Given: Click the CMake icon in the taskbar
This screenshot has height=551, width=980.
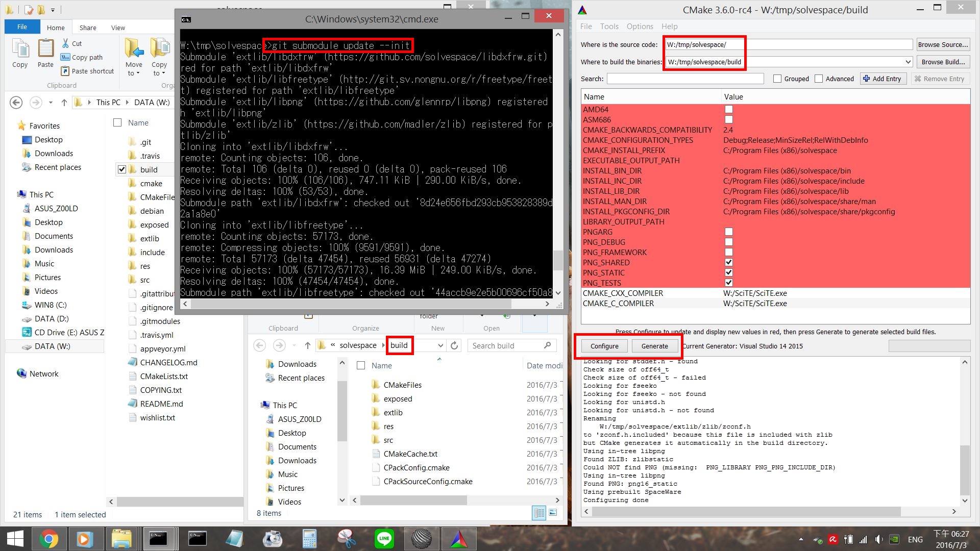Looking at the screenshot, I should coord(458,539).
